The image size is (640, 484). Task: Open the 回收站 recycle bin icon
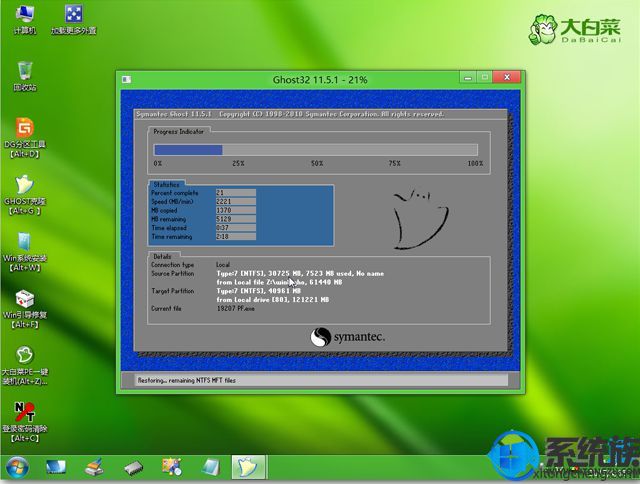coord(25,76)
